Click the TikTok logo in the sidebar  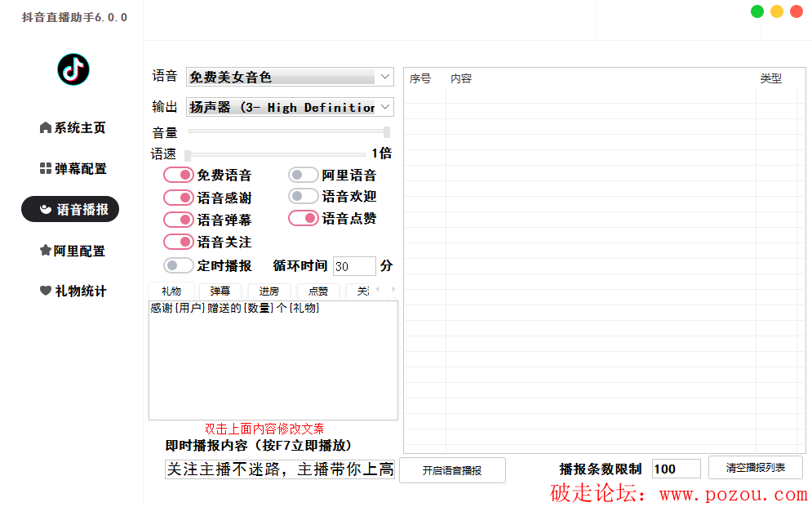73,69
